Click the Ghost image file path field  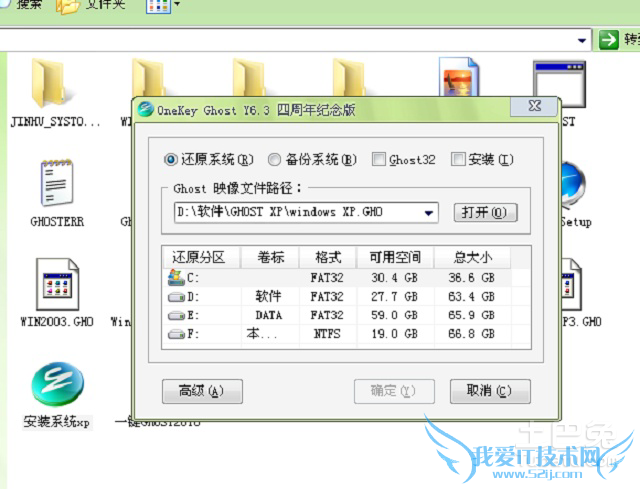click(306, 213)
